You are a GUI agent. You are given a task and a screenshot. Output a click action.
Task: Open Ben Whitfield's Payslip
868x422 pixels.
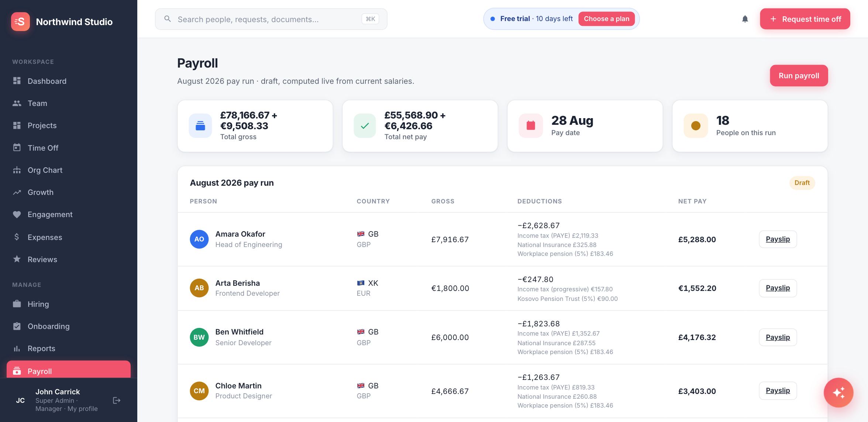(778, 337)
